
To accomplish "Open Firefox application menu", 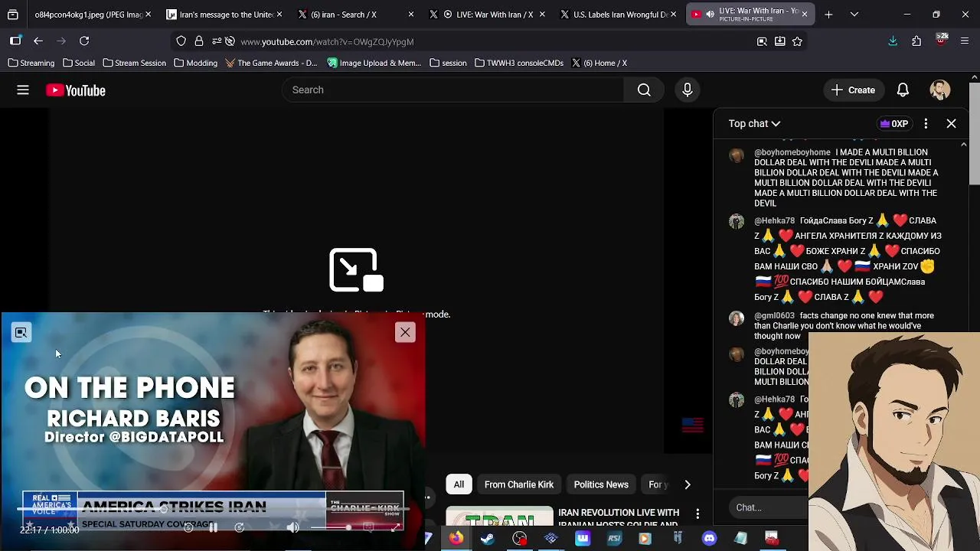I will (x=964, y=41).
